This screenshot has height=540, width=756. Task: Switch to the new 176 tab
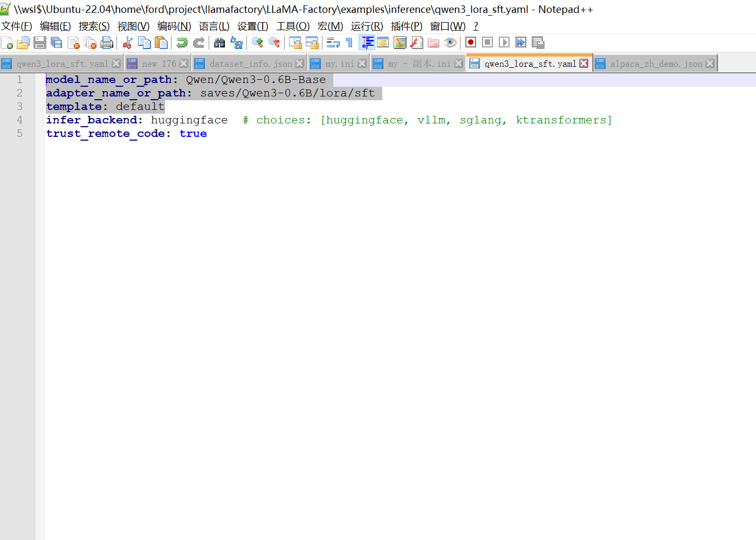click(x=159, y=64)
